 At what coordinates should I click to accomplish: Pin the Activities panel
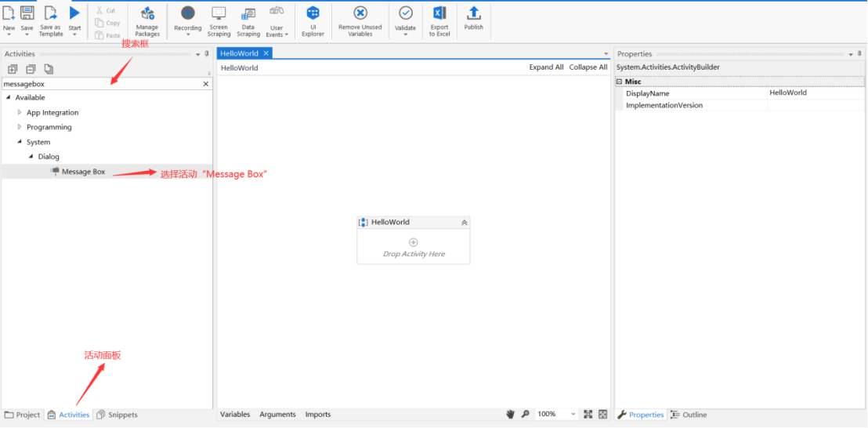[207, 54]
